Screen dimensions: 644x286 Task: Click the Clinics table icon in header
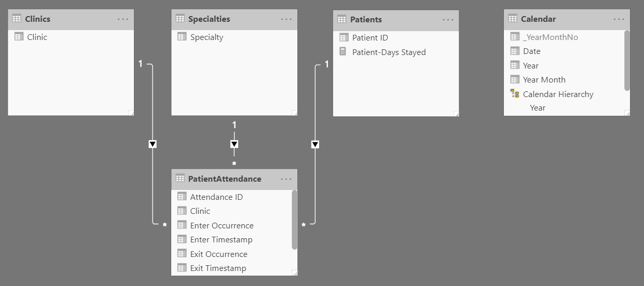(18, 19)
